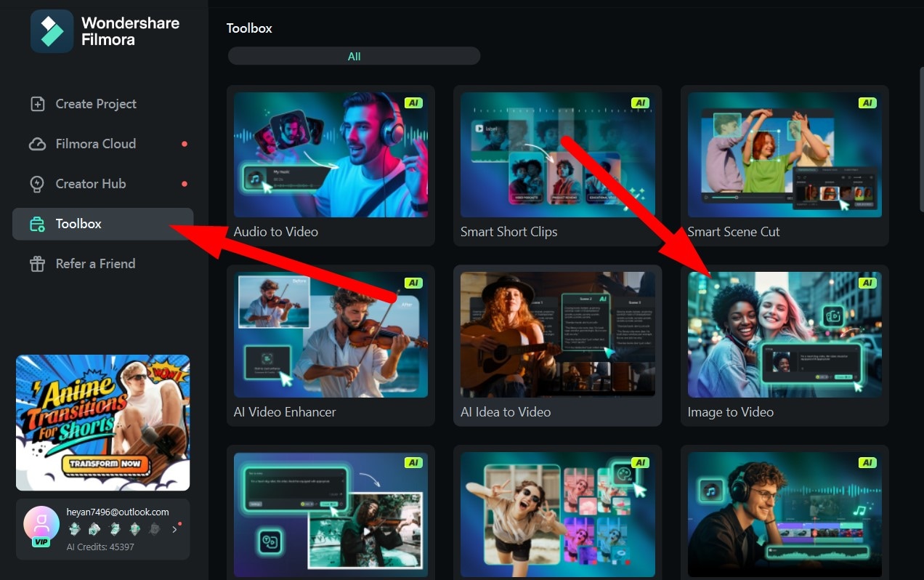924x580 pixels.
Task: Open the AI Video Enhancer tool thumbnail
Action: point(331,334)
